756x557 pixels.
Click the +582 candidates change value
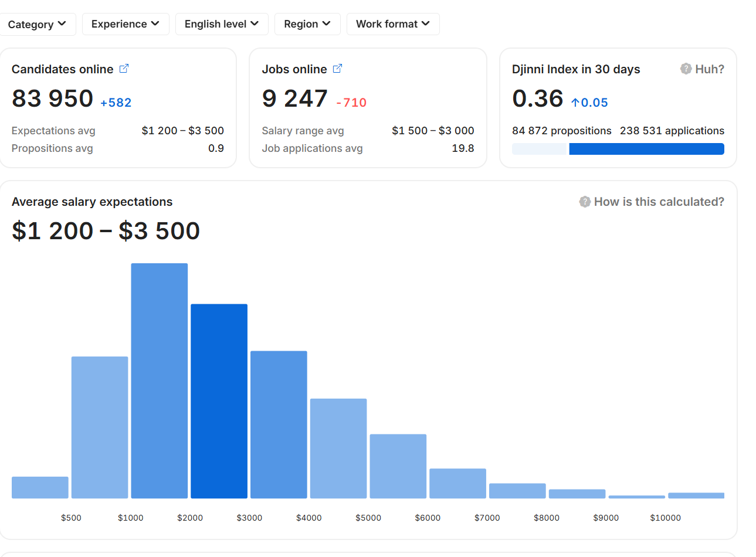tap(116, 103)
